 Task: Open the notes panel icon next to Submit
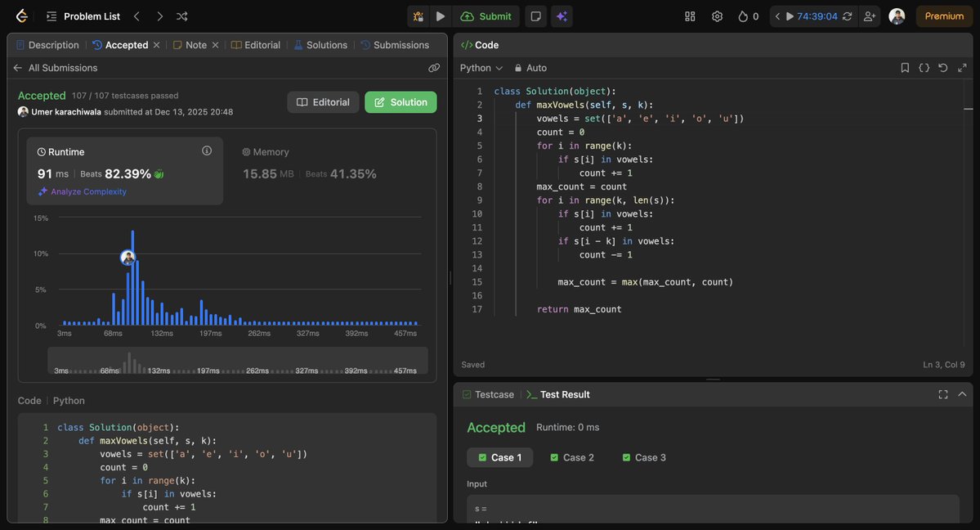click(x=536, y=16)
